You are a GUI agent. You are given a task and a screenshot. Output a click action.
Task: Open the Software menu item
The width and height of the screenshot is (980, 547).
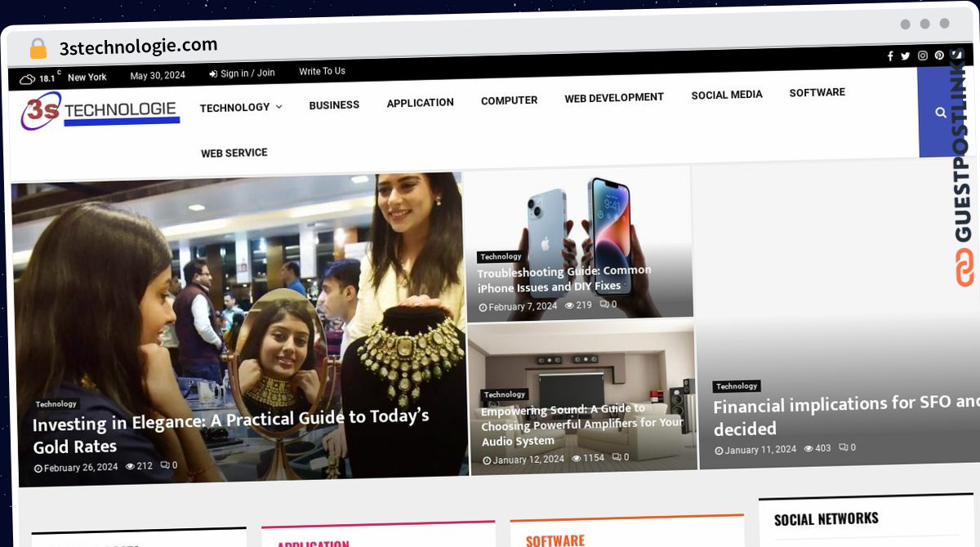[817, 92]
